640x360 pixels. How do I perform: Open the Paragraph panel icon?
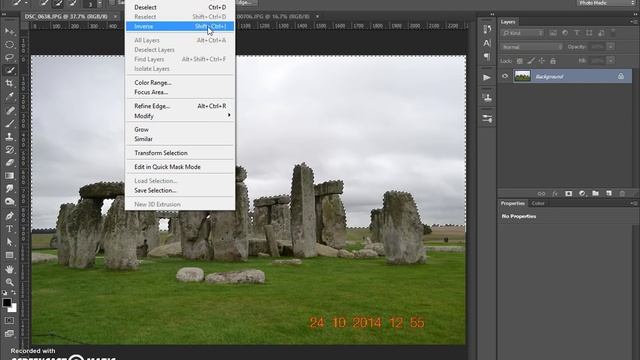click(487, 56)
